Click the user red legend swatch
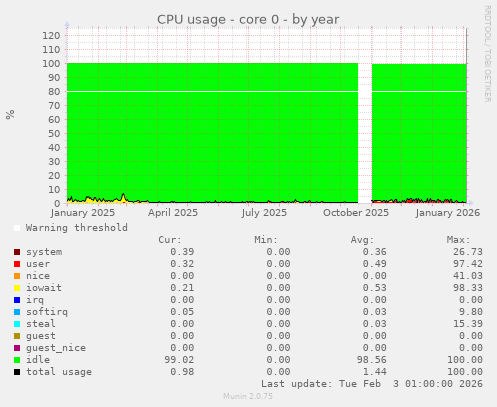Image resolution: width=497 pixels, height=407 pixels. (x=17, y=264)
